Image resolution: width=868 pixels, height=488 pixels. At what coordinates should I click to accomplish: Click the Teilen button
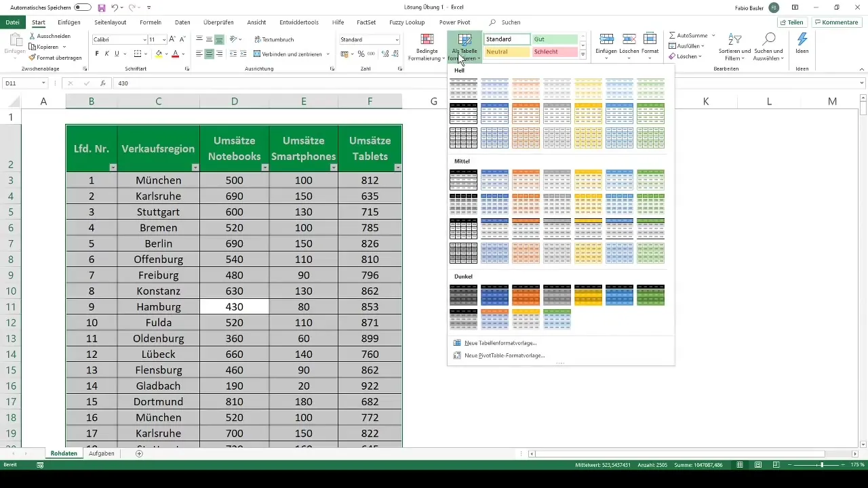[792, 22]
